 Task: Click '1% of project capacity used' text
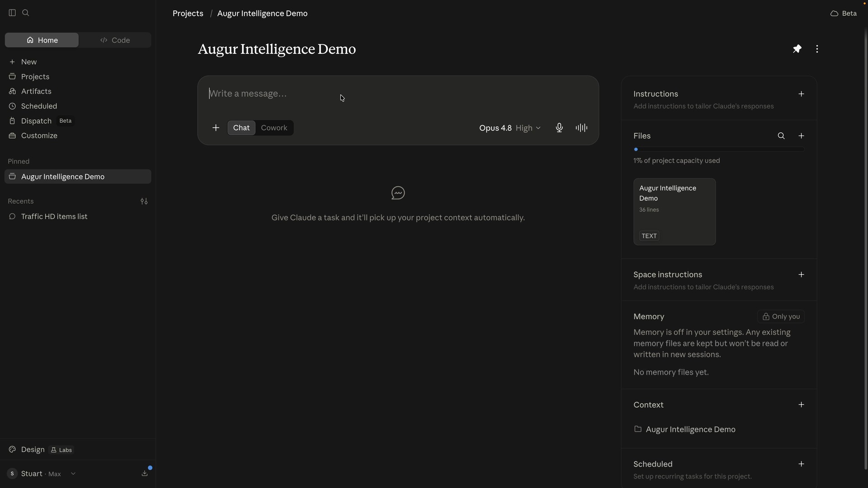[x=677, y=161]
